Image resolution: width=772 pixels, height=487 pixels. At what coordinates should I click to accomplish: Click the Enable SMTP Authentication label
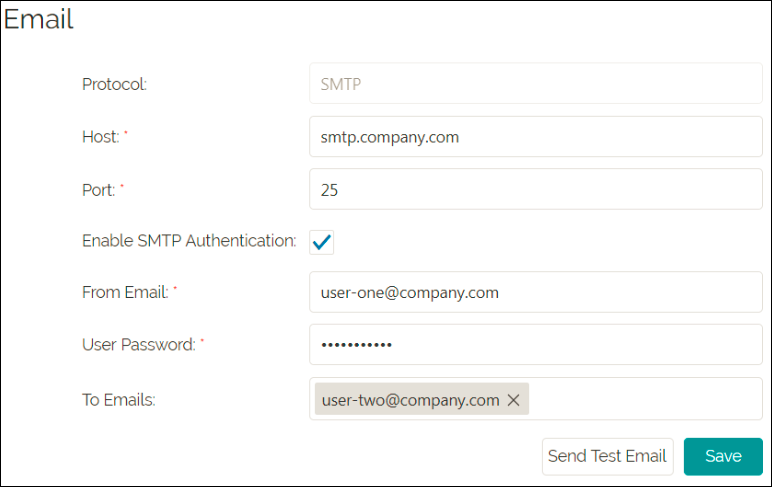pyautogui.click(x=189, y=241)
